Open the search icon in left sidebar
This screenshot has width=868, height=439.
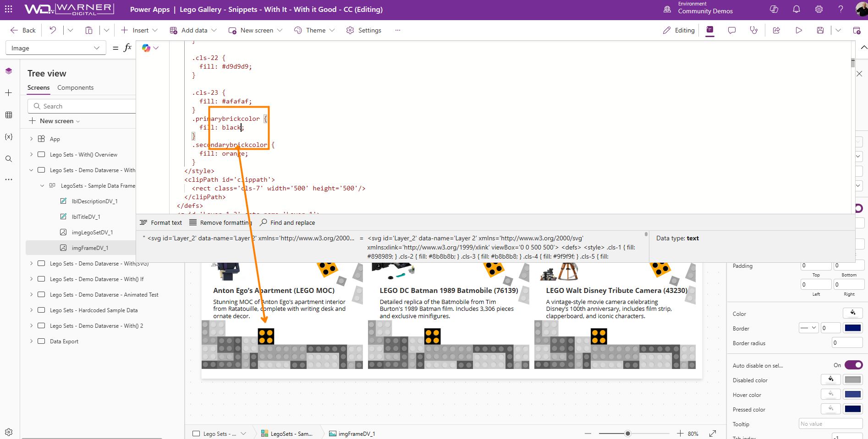9,159
